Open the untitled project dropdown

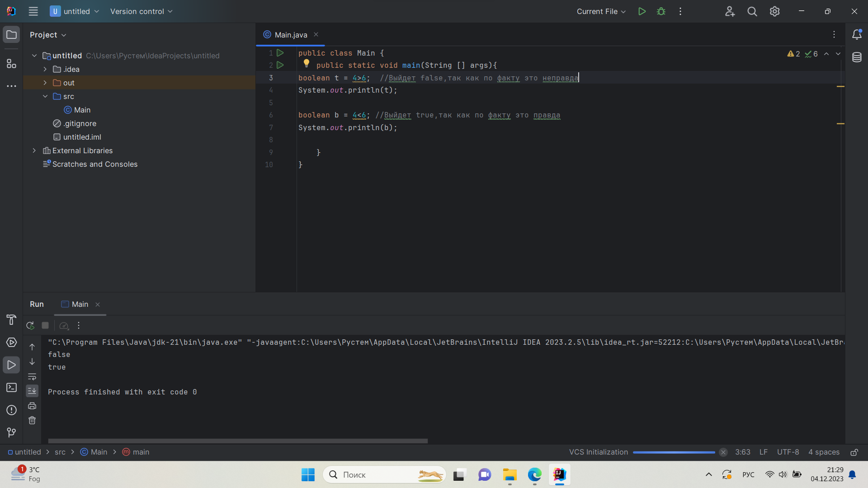(75, 11)
